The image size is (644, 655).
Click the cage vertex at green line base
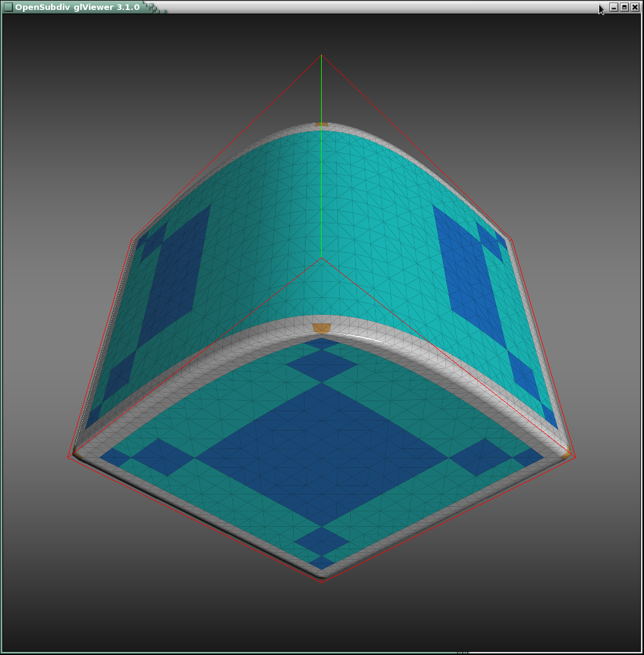(x=321, y=258)
